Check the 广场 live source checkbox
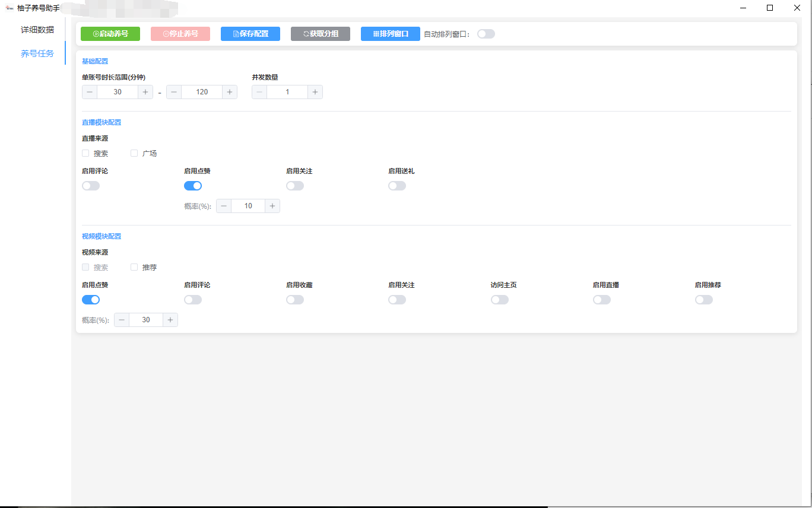This screenshot has height=508, width=812. (134, 153)
